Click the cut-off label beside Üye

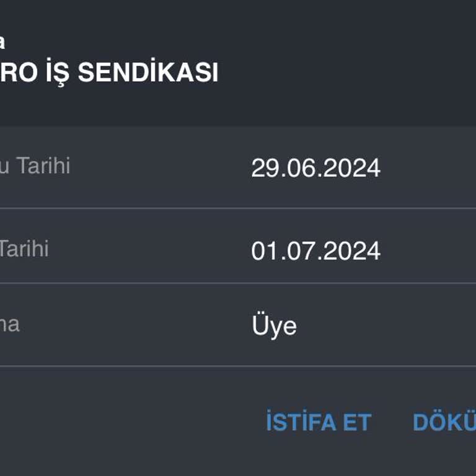pos(10,324)
